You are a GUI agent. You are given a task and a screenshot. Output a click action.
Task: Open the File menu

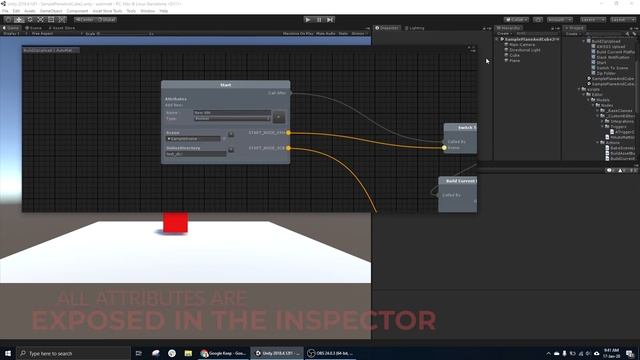point(5,11)
